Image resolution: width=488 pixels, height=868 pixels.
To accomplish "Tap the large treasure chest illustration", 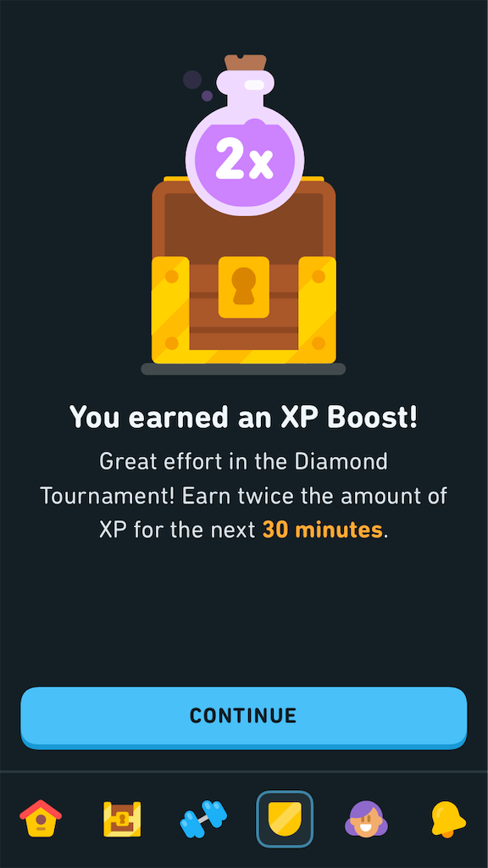I will (x=243, y=270).
